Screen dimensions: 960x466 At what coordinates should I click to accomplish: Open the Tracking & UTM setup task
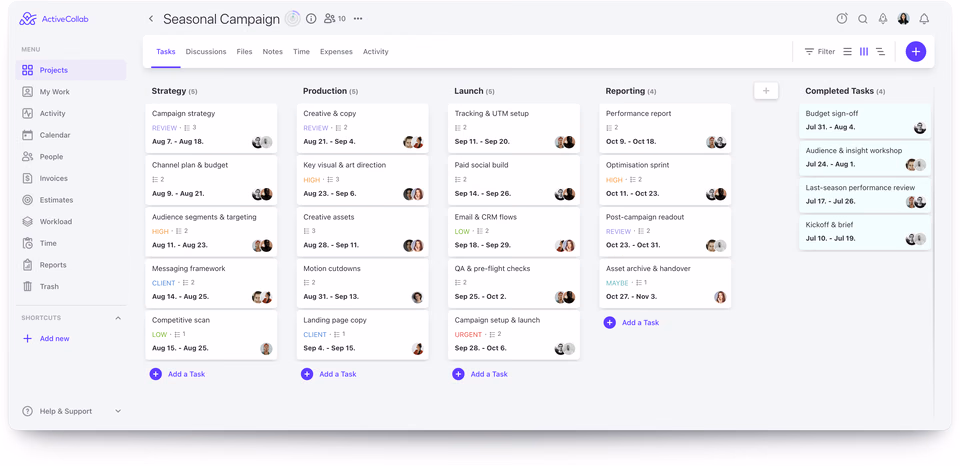(514, 128)
